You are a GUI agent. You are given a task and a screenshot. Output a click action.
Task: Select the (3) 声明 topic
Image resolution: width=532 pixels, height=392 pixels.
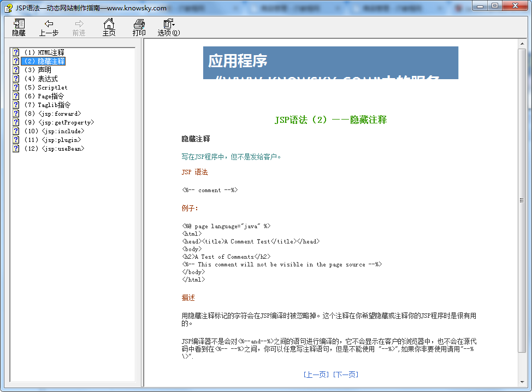pyautogui.click(x=37, y=70)
